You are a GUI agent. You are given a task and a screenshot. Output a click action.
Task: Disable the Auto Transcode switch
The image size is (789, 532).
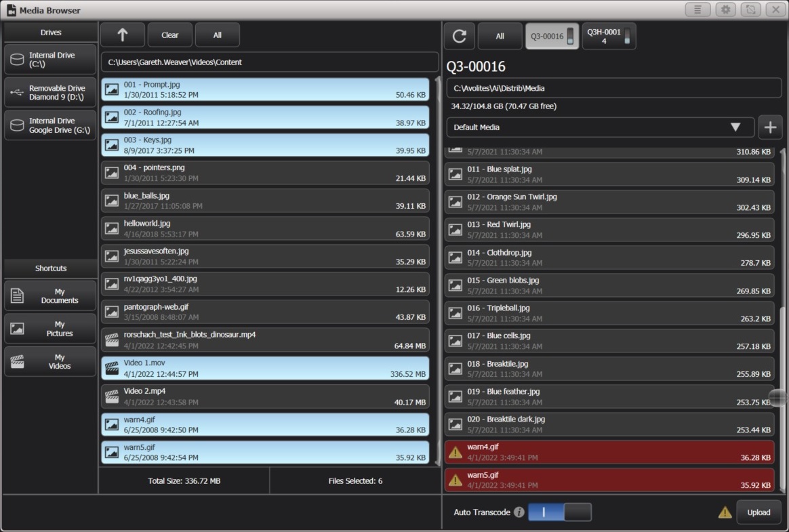560,512
